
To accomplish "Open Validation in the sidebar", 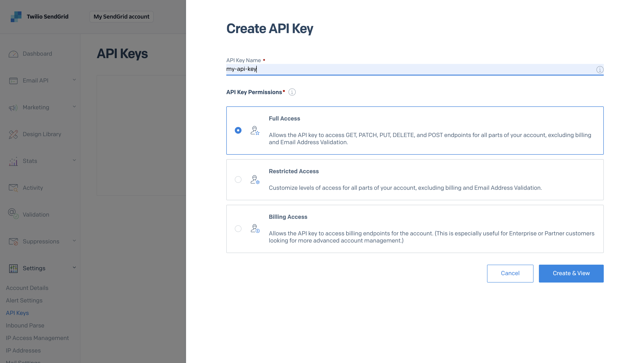I will click(36, 215).
